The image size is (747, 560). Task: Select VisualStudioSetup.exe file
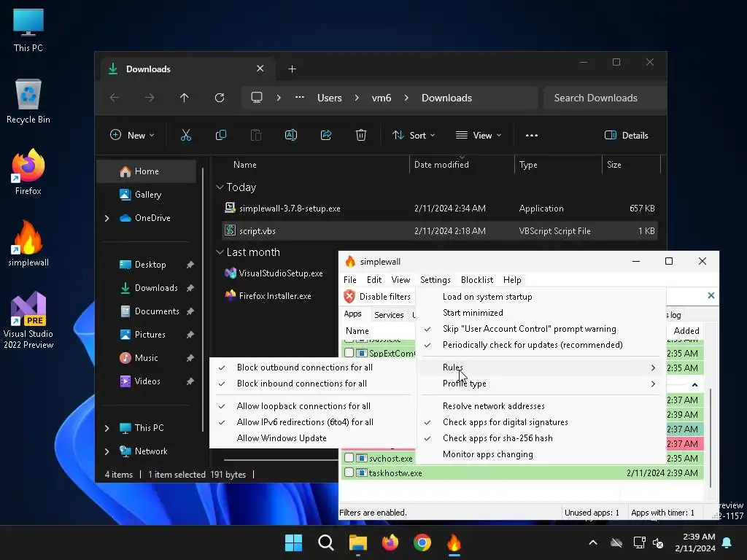(280, 273)
